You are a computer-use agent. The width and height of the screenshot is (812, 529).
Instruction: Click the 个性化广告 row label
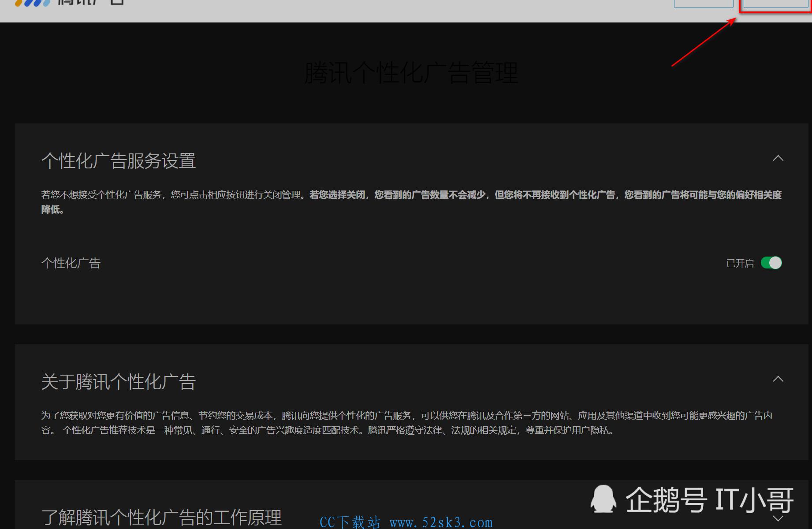pos(71,263)
